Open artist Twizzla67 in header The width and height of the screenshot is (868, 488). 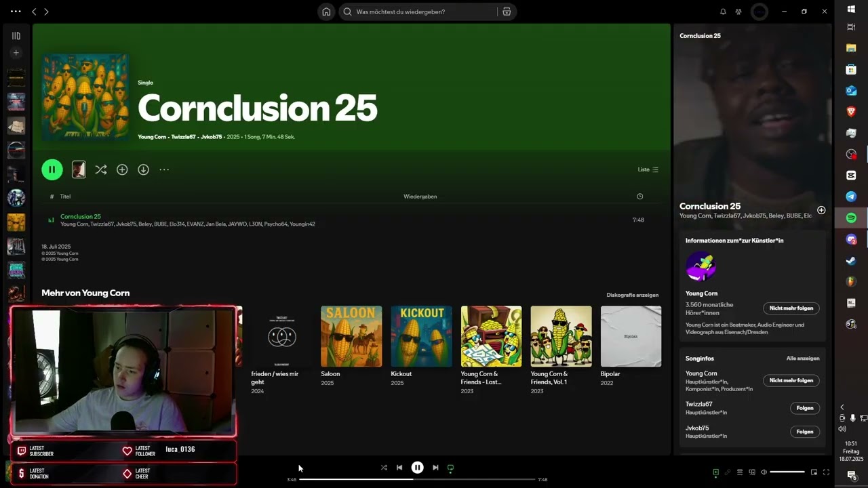183,137
